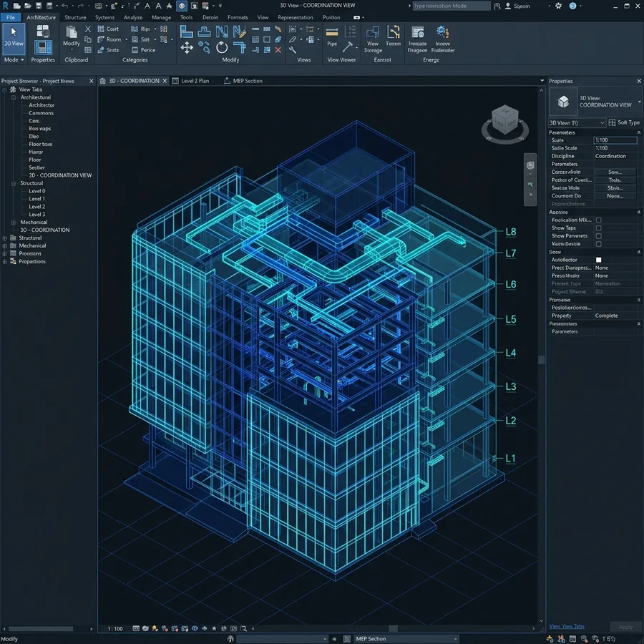
Task: Click the Project Browser horizontal scrollbar
Action: coord(41,629)
